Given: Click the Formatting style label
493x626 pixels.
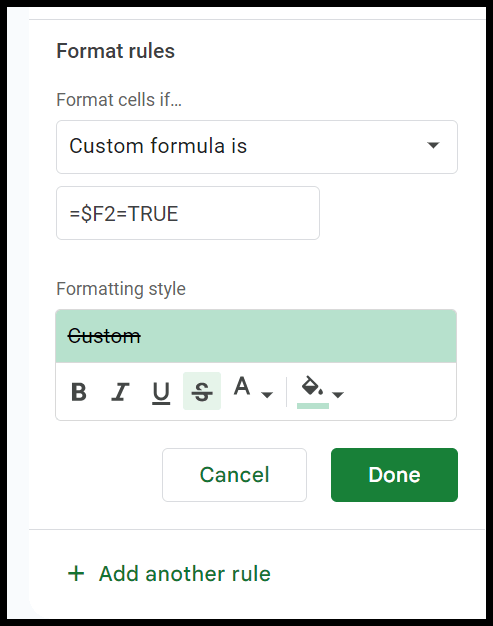Looking at the screenshot, I should [121, 289].
